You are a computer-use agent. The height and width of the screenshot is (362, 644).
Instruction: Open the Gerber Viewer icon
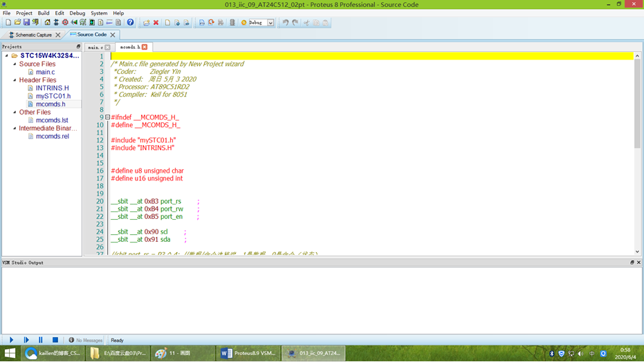pos(83,23)
